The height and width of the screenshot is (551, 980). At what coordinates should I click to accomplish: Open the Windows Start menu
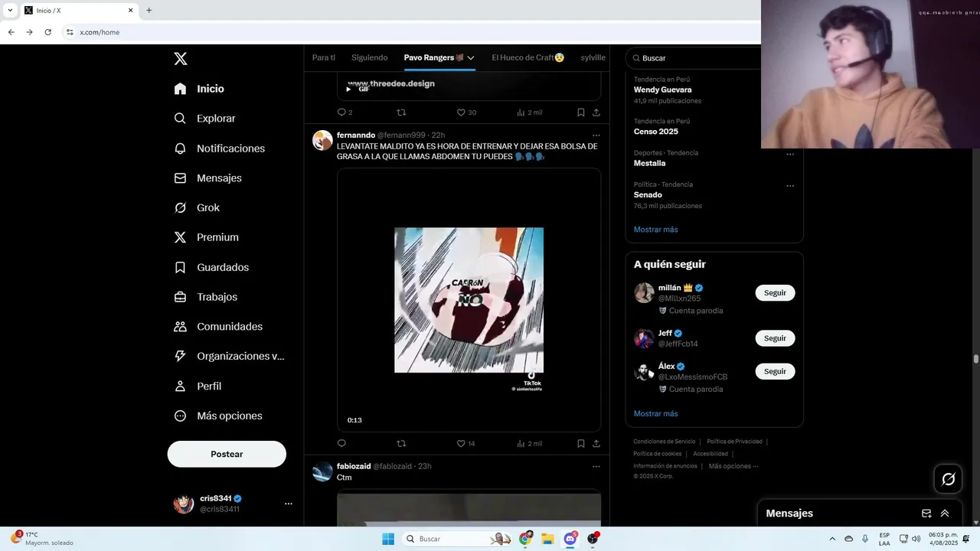click(388, 539)
